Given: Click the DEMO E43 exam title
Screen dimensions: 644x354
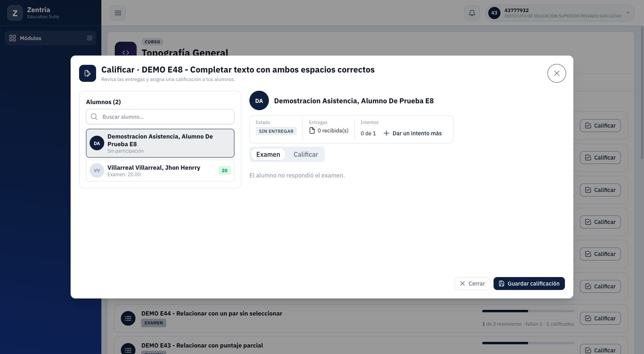Looking at the screenshot, I should pos(202,345).
